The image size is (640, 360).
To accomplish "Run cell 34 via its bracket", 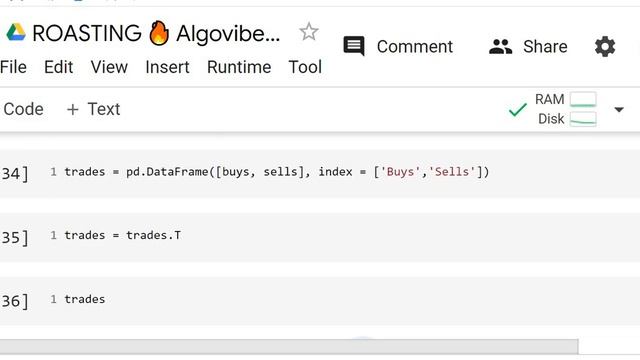I will [x=15, y=173].
